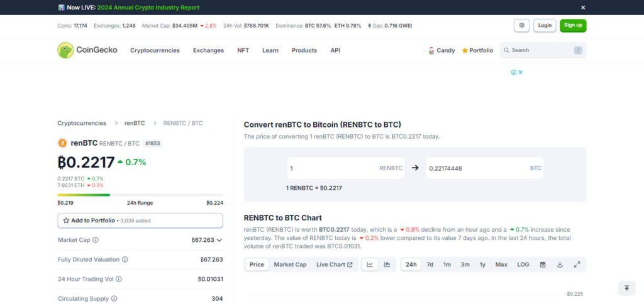
Task: Click the ad info icon
Action: tap(513, 72)
